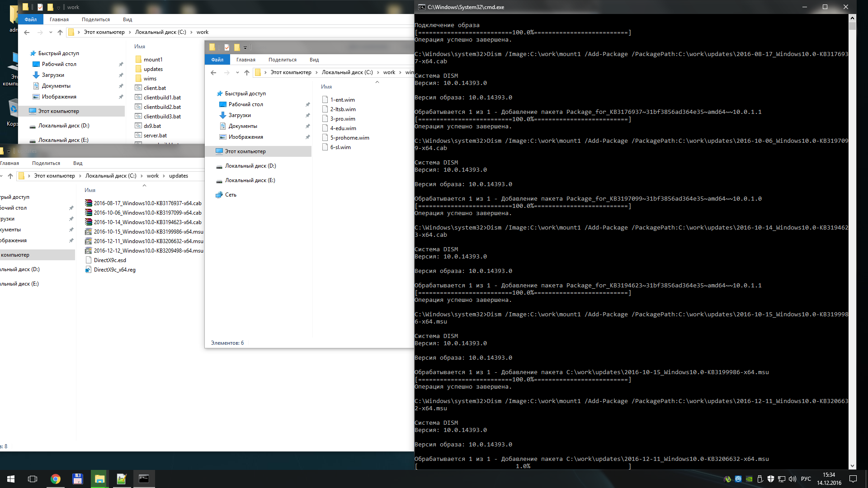Open Изображения in work window sidebar
868x488 pixels.
tap(54, 97)
